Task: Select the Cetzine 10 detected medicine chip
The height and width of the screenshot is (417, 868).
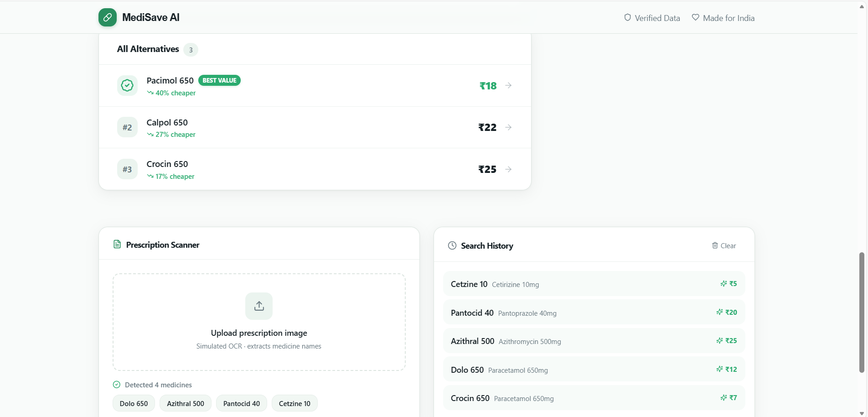Action: pyautogui.click(x=294, y=403)
